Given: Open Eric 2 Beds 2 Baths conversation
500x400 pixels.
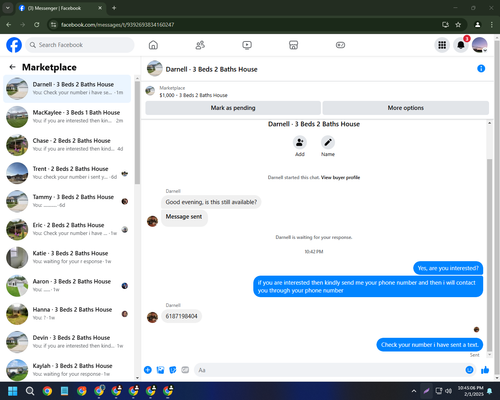Looking at the screenshot, I should 67,229.
